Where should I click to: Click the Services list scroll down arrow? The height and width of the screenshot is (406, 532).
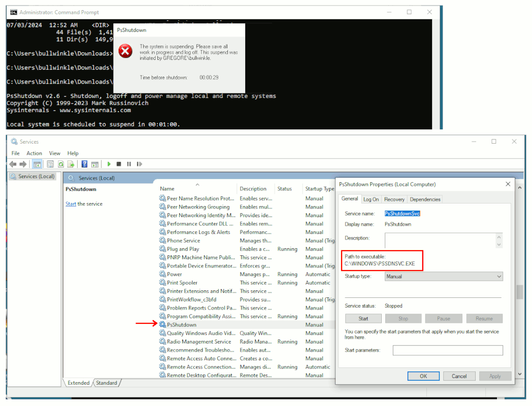click(519, 374)
